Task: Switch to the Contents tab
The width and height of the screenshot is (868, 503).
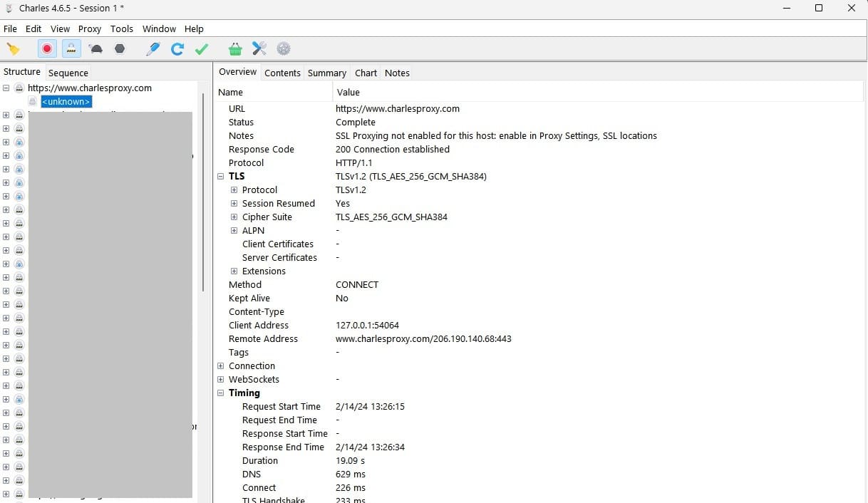Action: [x=282, y=73]
